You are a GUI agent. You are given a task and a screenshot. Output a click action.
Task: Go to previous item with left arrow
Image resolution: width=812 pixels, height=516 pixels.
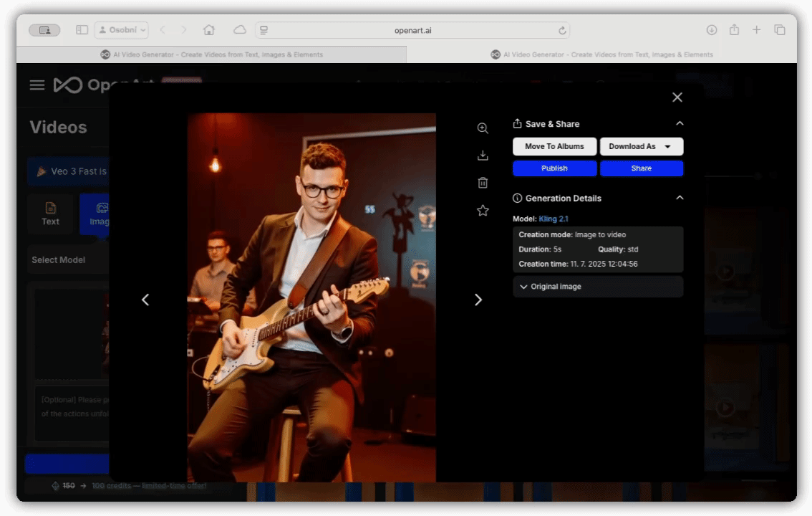click(145, 300)
